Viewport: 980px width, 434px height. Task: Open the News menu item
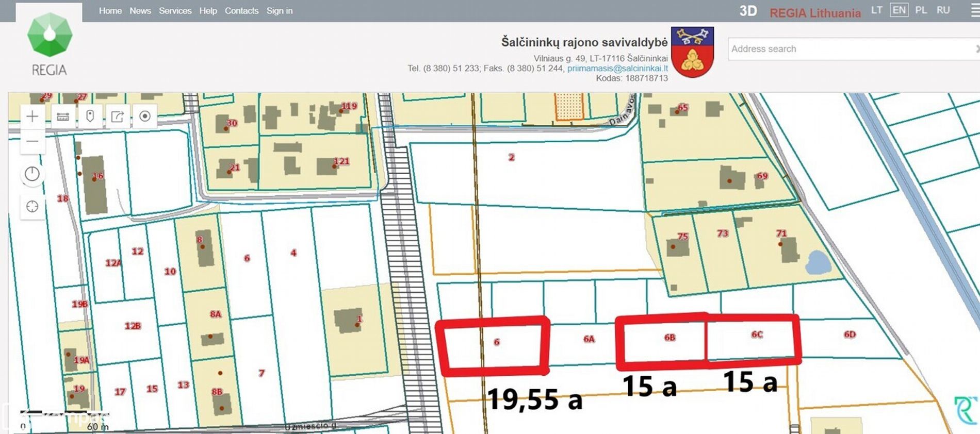point(140,11)
